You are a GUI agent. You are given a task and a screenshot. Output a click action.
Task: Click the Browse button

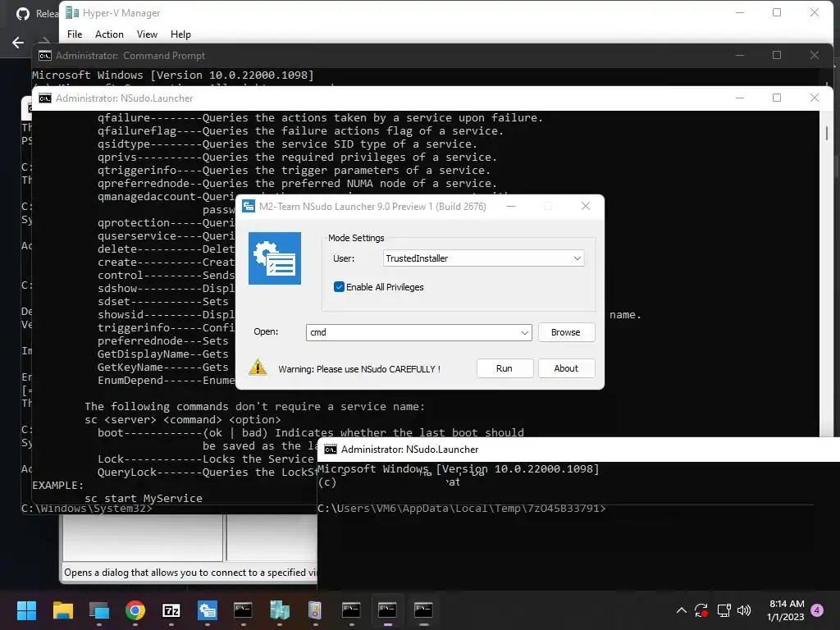[x=566, y=332]
